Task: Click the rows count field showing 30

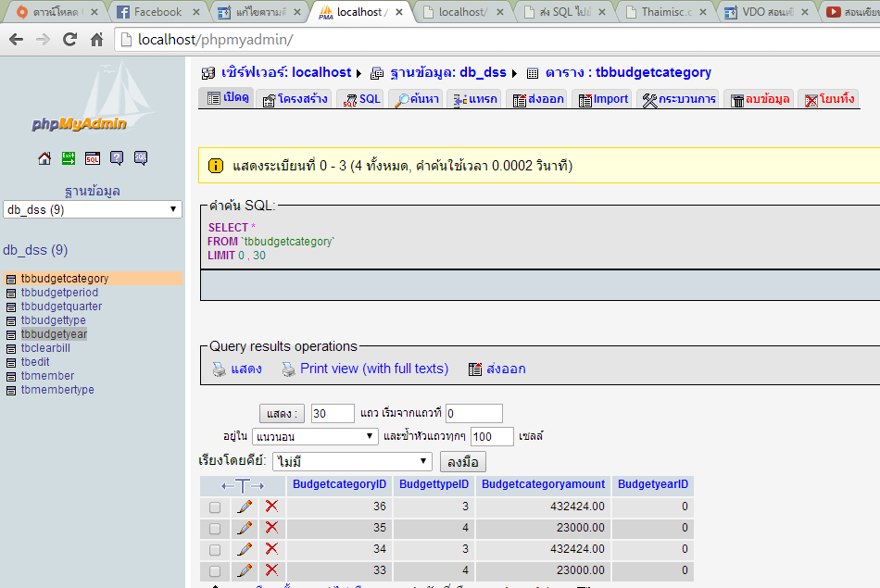Action: tap(333, 414)
